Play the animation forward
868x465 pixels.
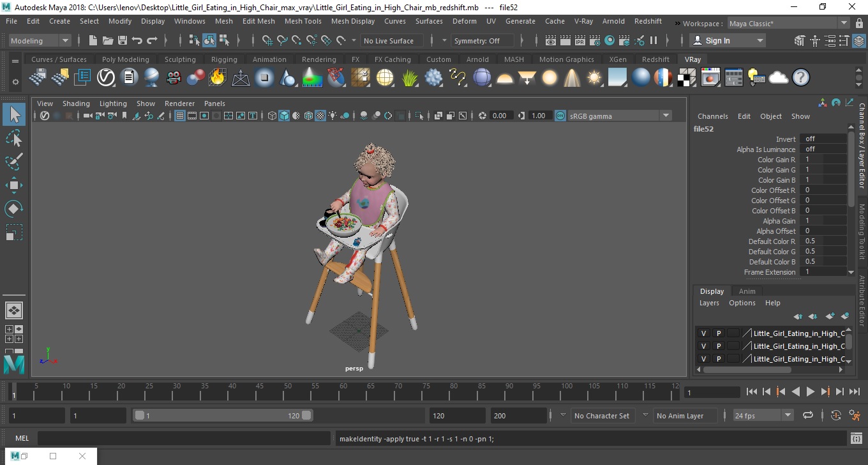[810, 392]
